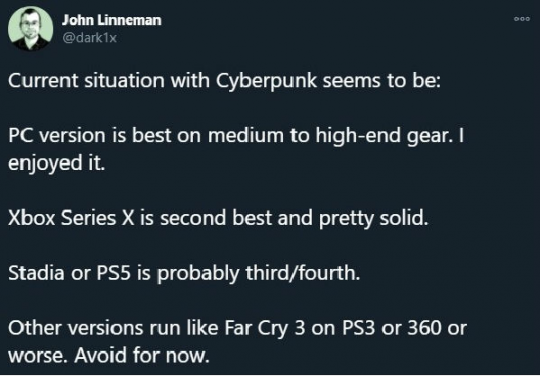This screenshot has width=540, height=376.
Task: Click the word 'worse.' on the final line
Action: (38, 356)
